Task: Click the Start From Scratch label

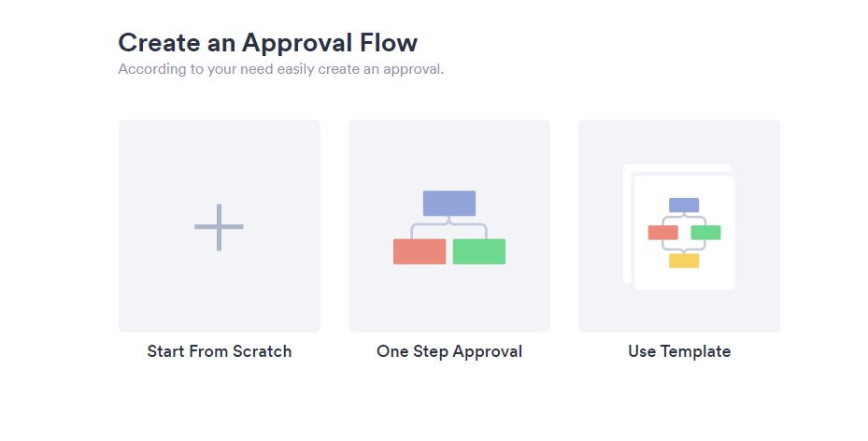Action: 220,351
